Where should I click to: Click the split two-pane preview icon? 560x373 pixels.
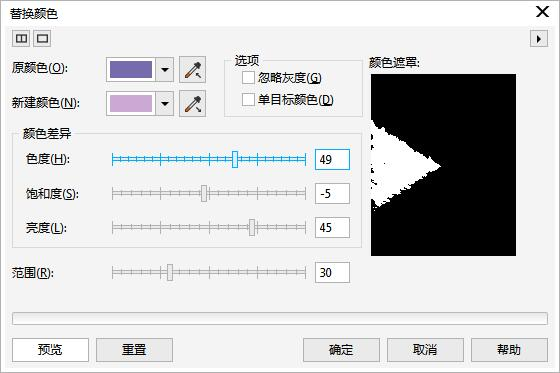coord(21,38)
